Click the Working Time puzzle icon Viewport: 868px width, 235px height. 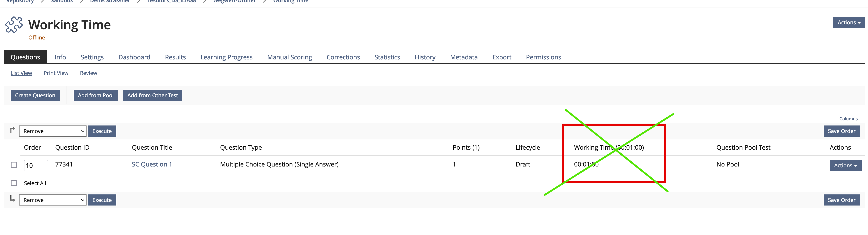pyautogui.click(x=14, y=25)
